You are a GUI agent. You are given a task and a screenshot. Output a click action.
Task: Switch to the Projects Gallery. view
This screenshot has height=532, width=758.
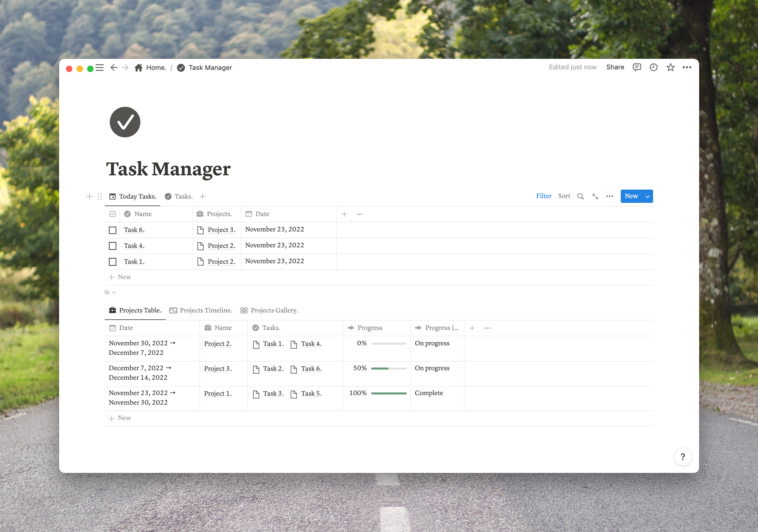[x=269, y=310]
